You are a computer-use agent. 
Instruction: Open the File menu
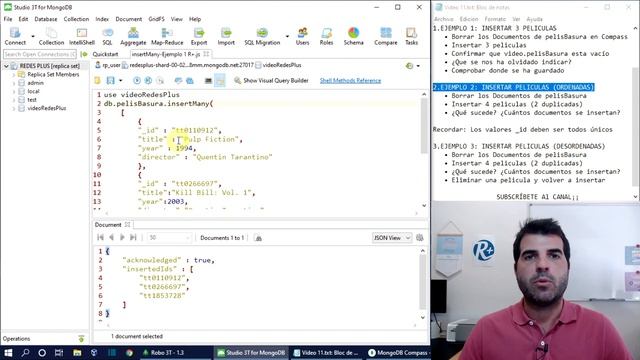coord(8,19)
